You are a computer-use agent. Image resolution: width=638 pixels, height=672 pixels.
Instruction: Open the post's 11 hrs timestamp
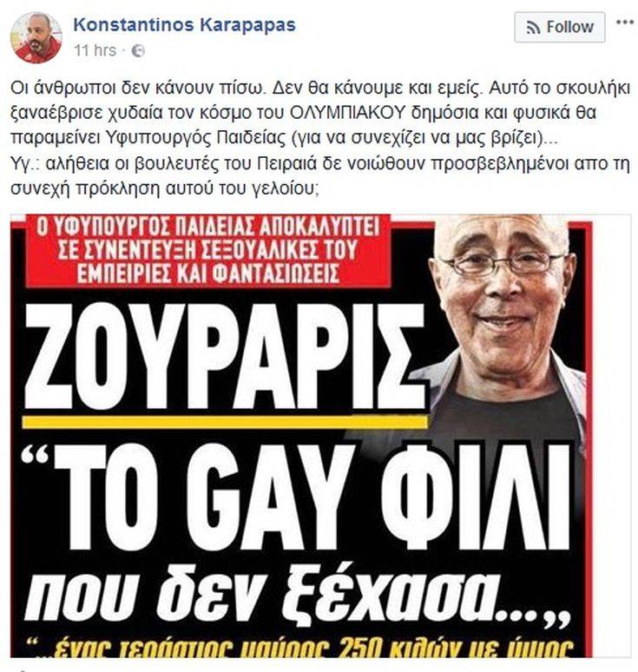pyautogui.click(x=95, y=50)
